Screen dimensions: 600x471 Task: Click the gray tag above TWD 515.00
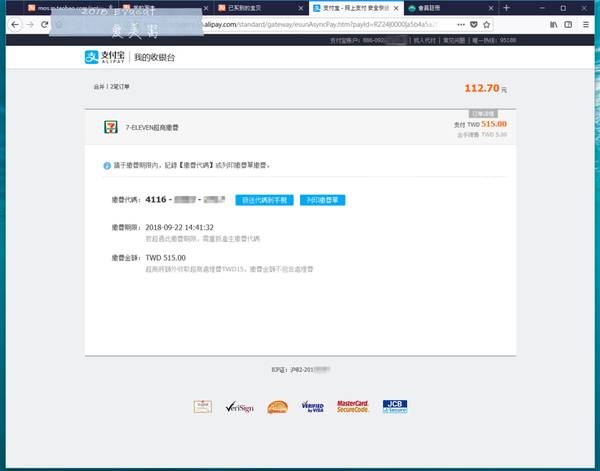coord(483,114)
